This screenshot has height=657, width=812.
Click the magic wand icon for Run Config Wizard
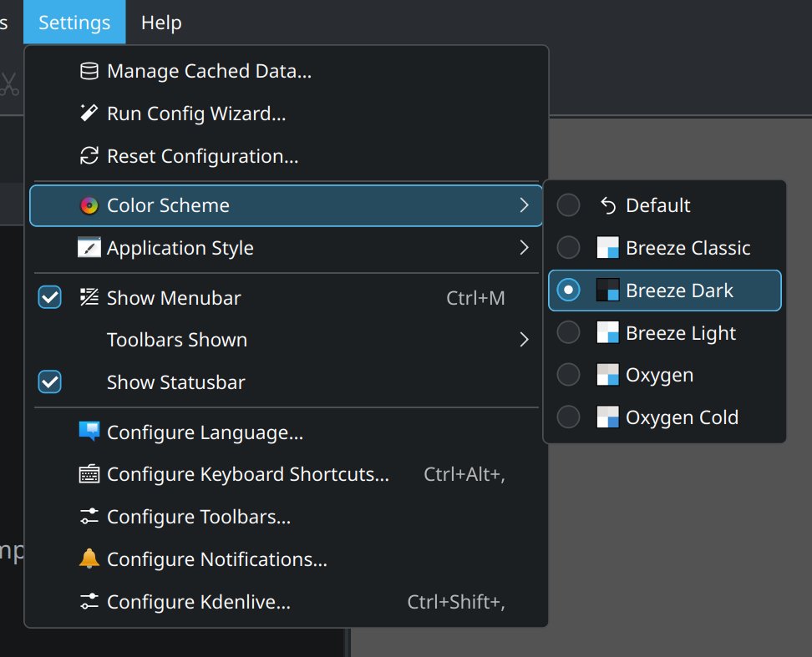[x=89, y=114]
